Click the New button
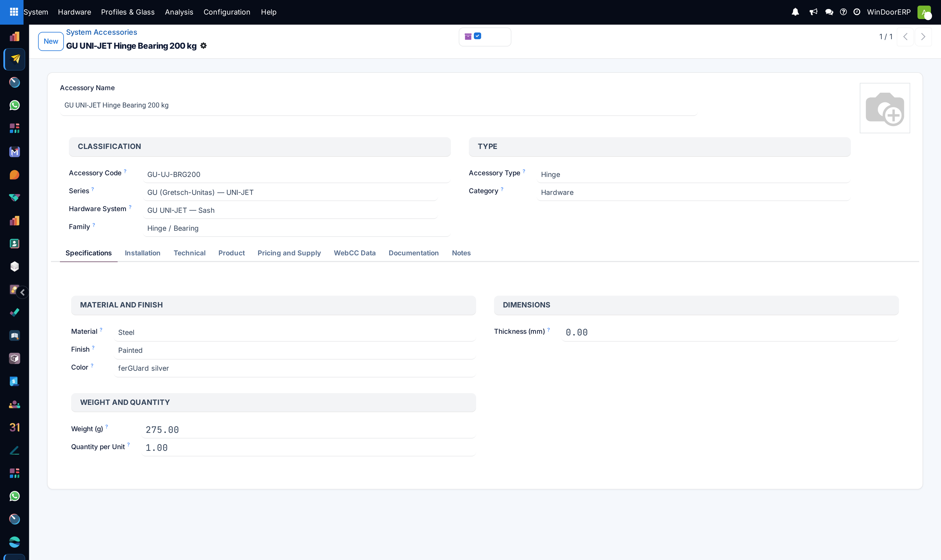Image resolution: width=941 pixels, height=560 pixels. [51, 41]
